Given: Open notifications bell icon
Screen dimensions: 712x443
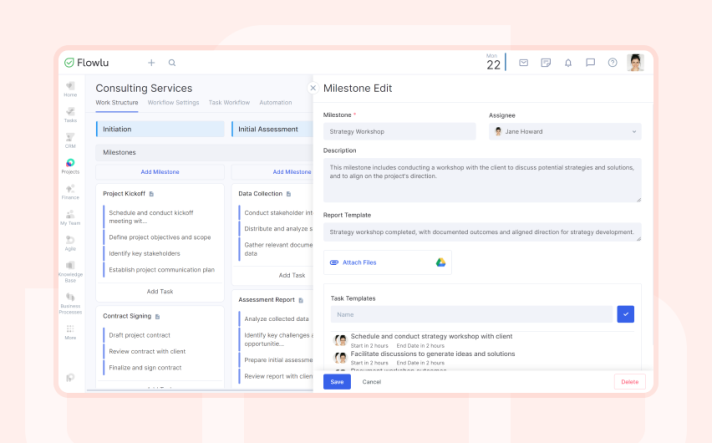Looking at the screenshot, I should click(x=568, y=63).
